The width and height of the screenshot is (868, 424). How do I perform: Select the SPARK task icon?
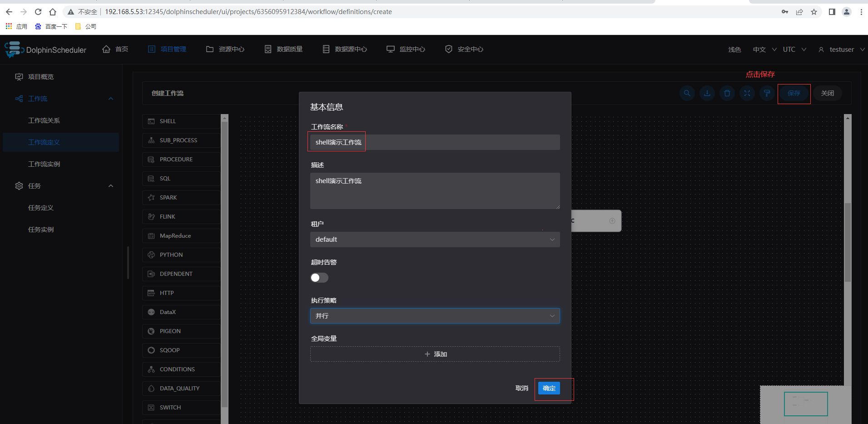click(x=151, y=198)
